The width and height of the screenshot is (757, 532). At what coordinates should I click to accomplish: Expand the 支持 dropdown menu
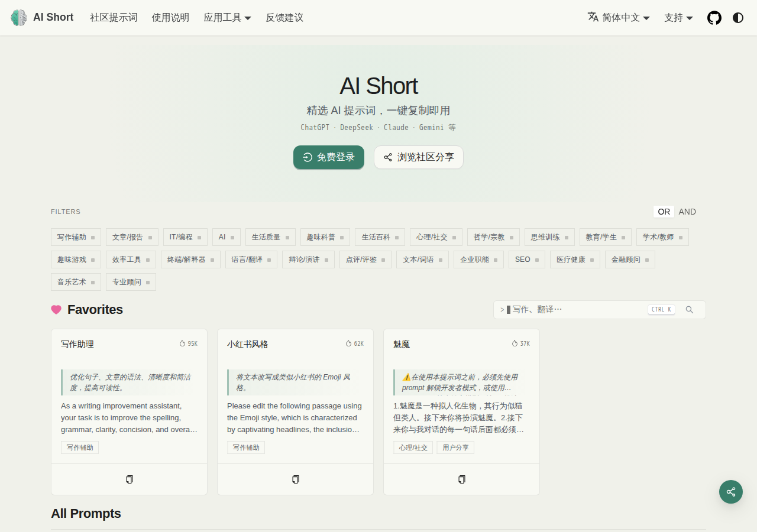(678, 18)
